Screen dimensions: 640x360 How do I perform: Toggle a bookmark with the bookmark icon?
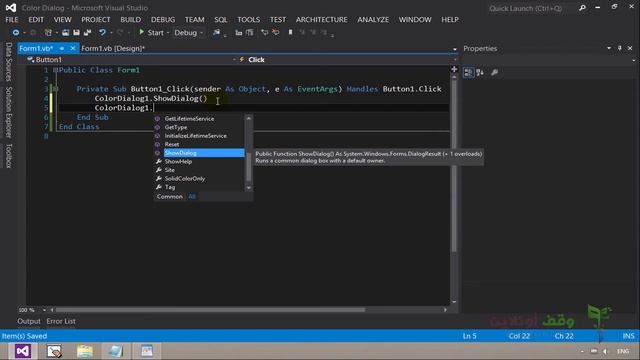pos(290,32)
